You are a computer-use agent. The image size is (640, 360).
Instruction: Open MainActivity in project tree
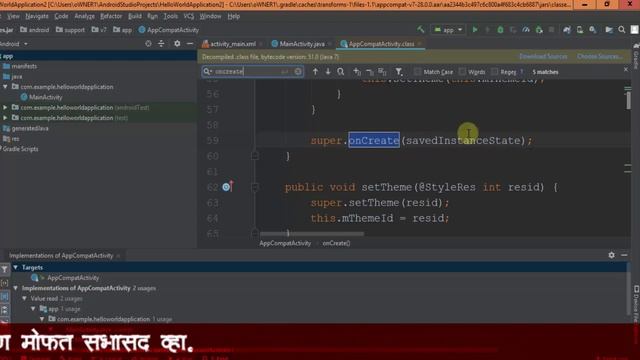pyautogui.click(x=41, y=97)
